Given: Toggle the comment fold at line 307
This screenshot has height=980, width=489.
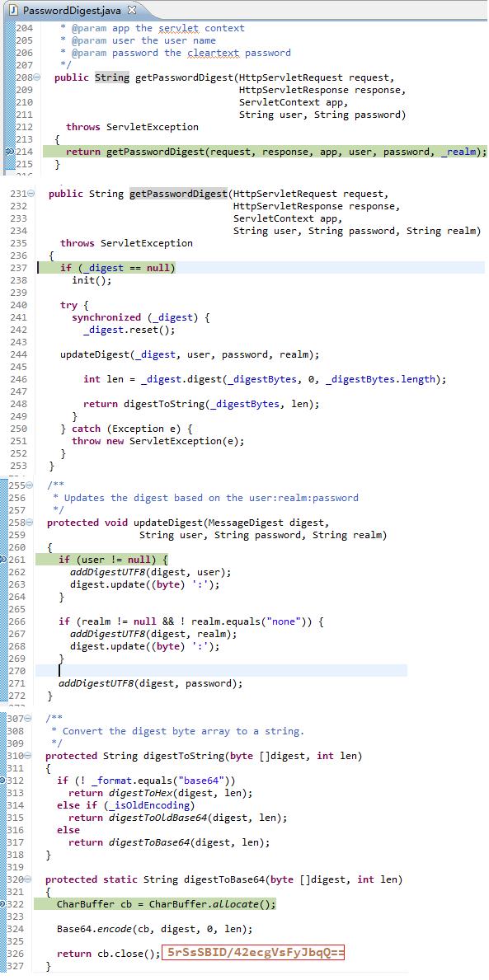Looking at the screenshot, I should coord(29,719).
